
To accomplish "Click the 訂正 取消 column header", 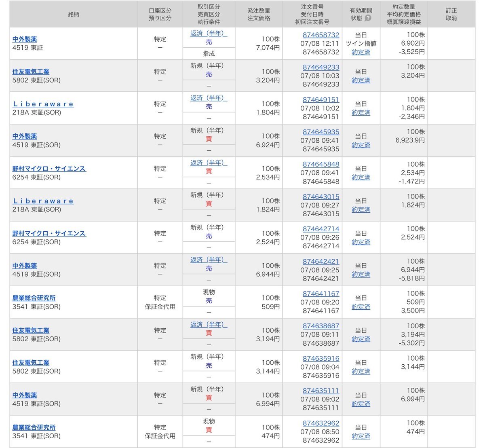I will click(x=451, y=14).
